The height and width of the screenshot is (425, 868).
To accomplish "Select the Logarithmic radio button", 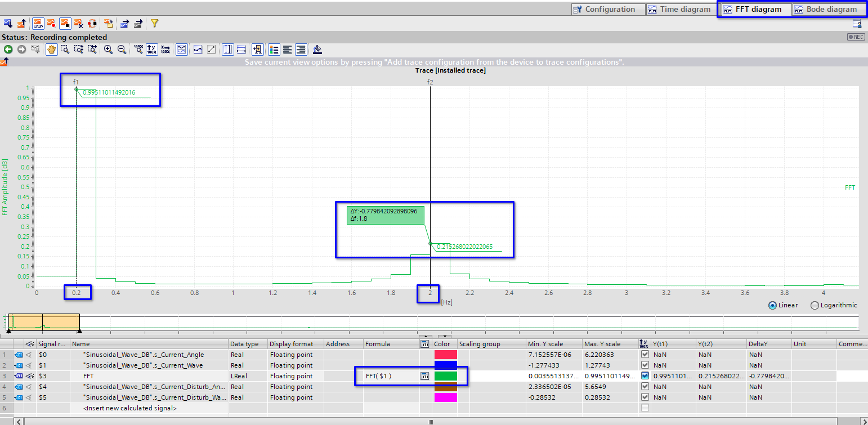I will 815,305.
